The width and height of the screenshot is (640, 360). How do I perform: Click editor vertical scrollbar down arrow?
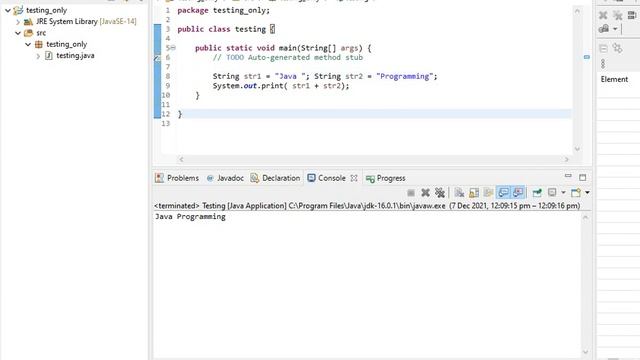point(577,149)
